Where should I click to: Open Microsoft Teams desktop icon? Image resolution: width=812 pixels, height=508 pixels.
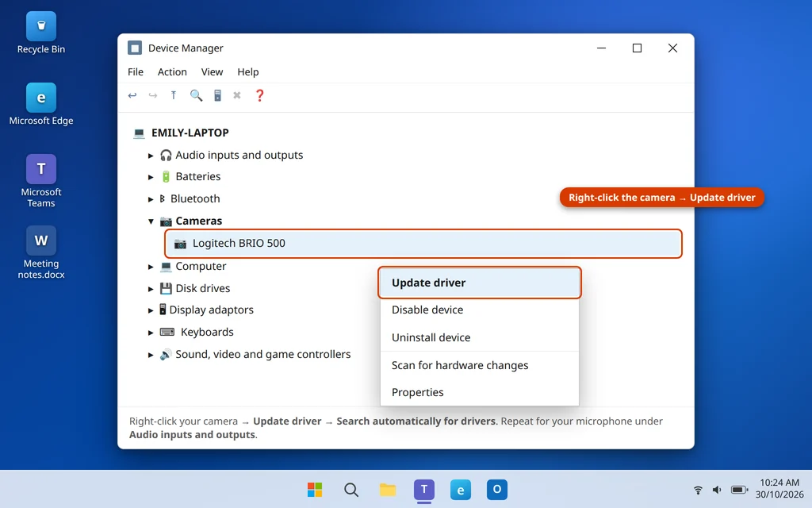(x=41, y=181)
